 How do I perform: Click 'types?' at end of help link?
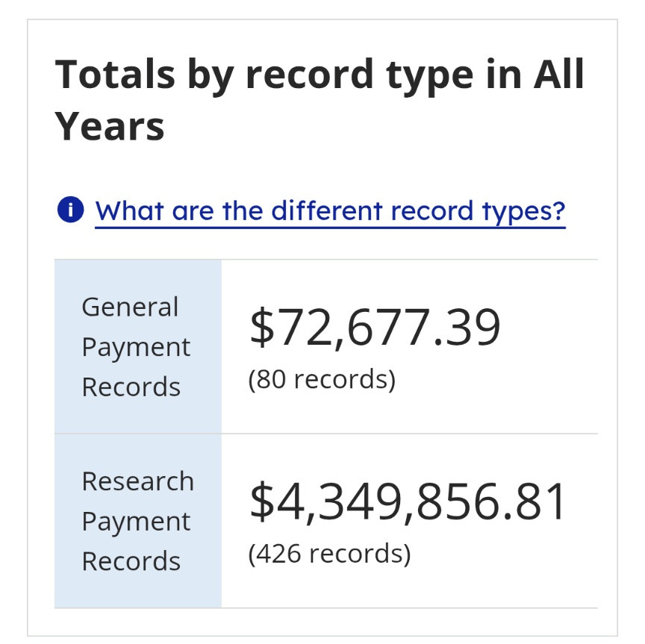pos(524,212)
